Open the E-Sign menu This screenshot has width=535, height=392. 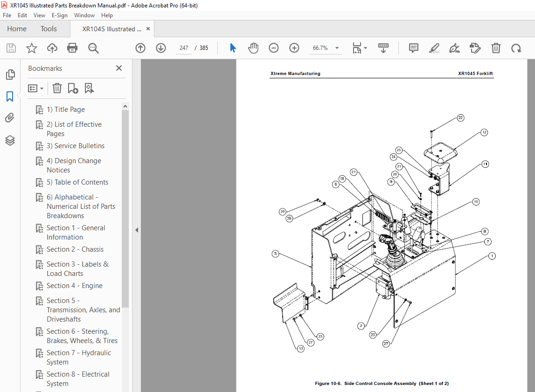[x=59, y=15]
